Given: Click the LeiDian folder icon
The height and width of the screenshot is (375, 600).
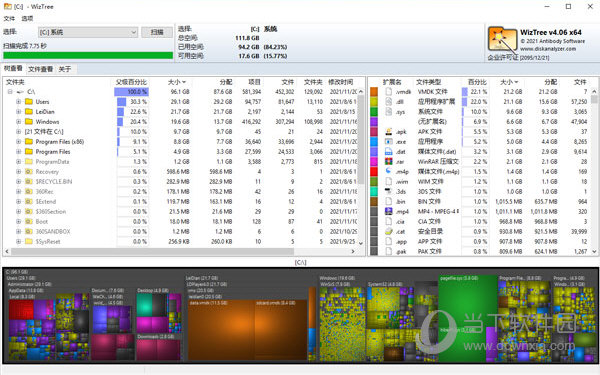Looking at the screenshot, I should [29, 112].
